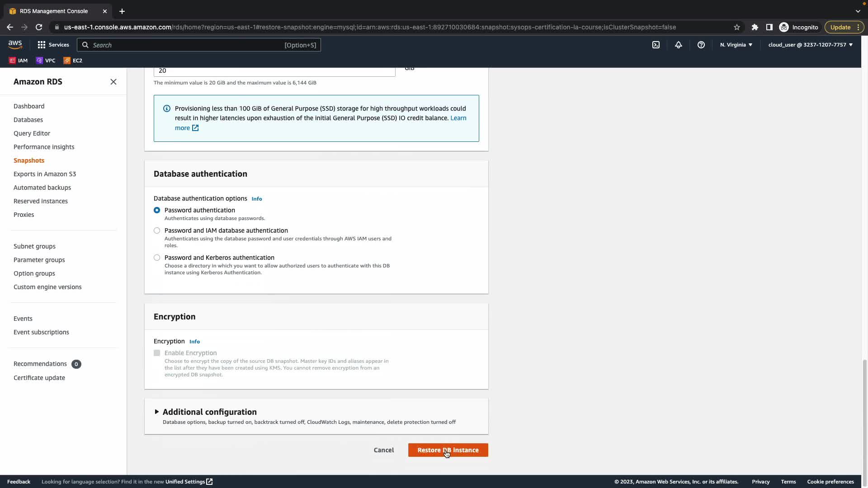Select Password and IAM database authentication
Viewport: 868px width, 488px height.
[157, 230]
